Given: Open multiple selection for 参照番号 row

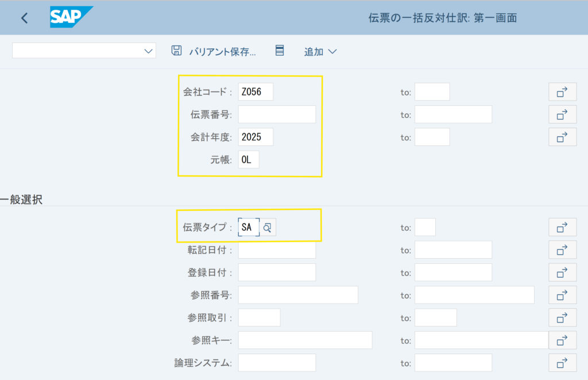Looking at the screenshot, I should tap(562, 295).
